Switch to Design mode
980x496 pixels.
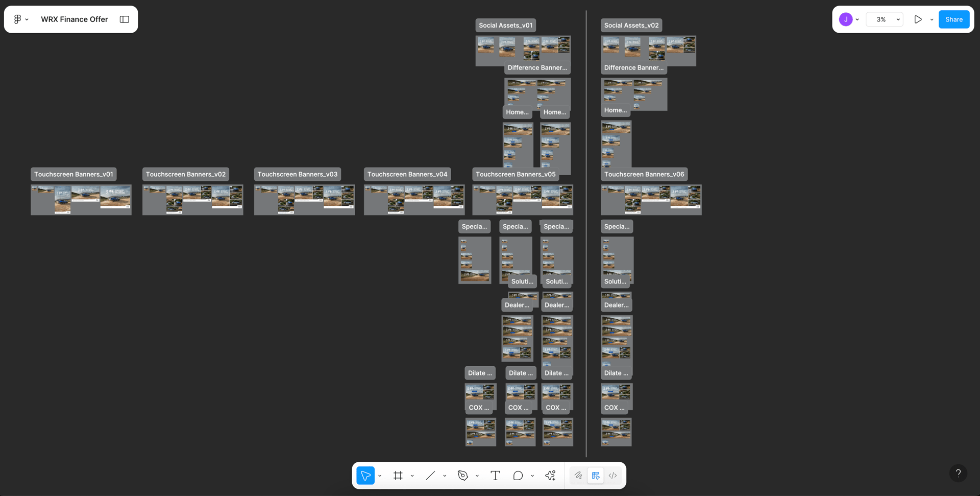pyautogui.click(x=596, y=476)
